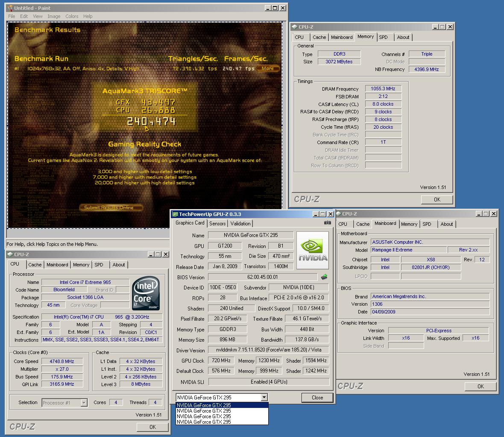Click the QPI Link 3165.9 MHz value
Image resolution: width=504 pixels, height=437 pixels.
coord(62,384)
